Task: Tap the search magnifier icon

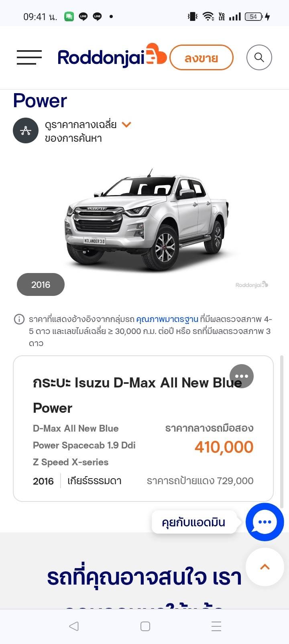Action: pos(259,57)
